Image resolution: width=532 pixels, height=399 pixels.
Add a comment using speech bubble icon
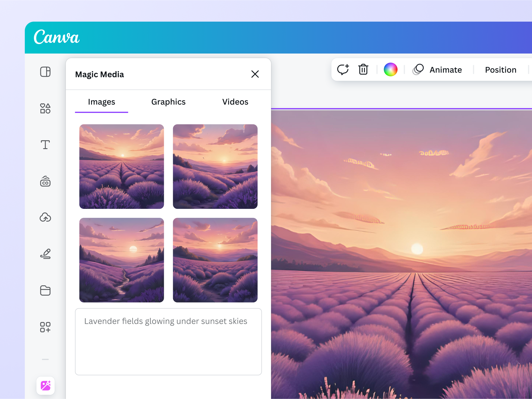coord(343,70)
